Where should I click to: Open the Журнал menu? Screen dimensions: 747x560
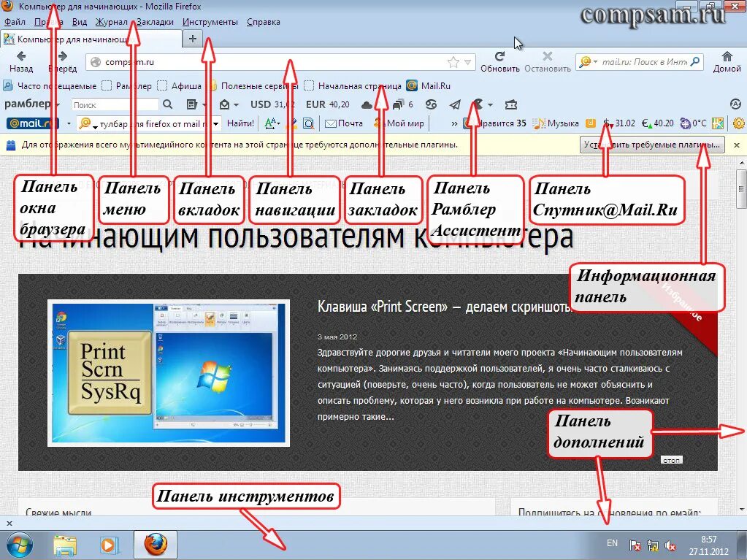click(x=112, y=22)
